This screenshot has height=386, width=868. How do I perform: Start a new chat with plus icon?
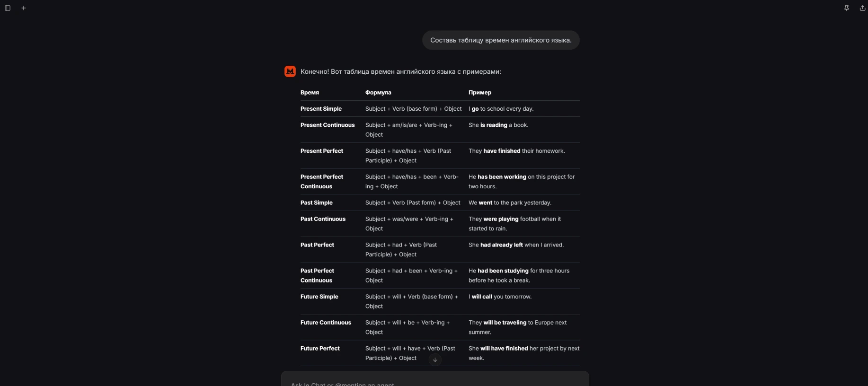click(24, 8)
